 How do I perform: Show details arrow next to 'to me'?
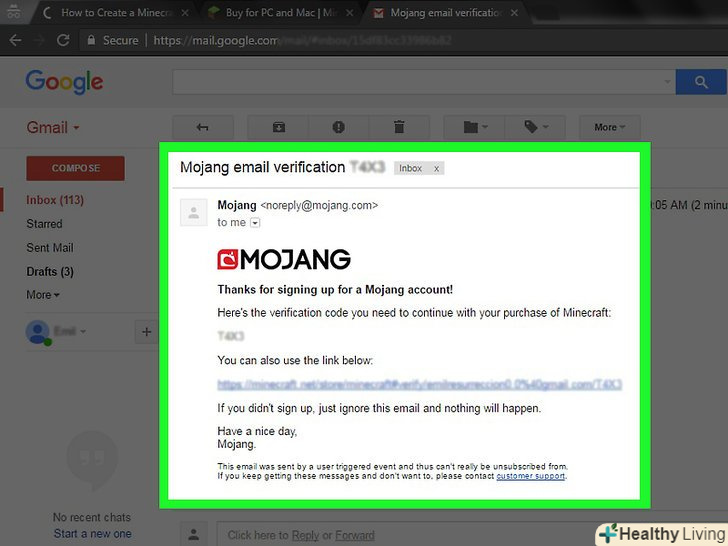click(255, 223)
